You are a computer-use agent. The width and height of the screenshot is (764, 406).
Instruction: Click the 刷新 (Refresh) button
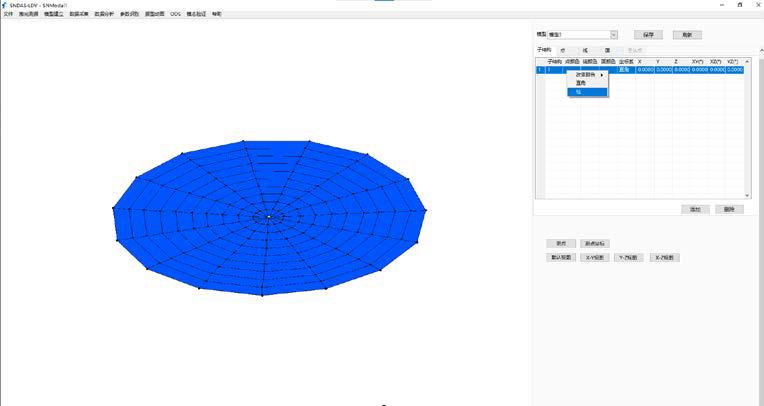pyautogui.click(x=686, y=34)
